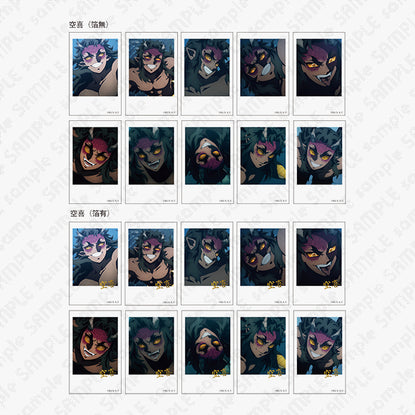This screenshot has width=415, height=415.
Task: Select the no-foil dark close-up card with fangs
Action: point(319,74)
